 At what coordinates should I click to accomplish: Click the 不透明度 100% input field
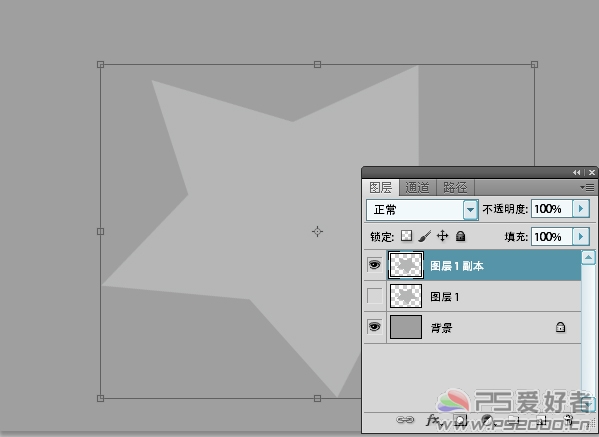[552, 209]
